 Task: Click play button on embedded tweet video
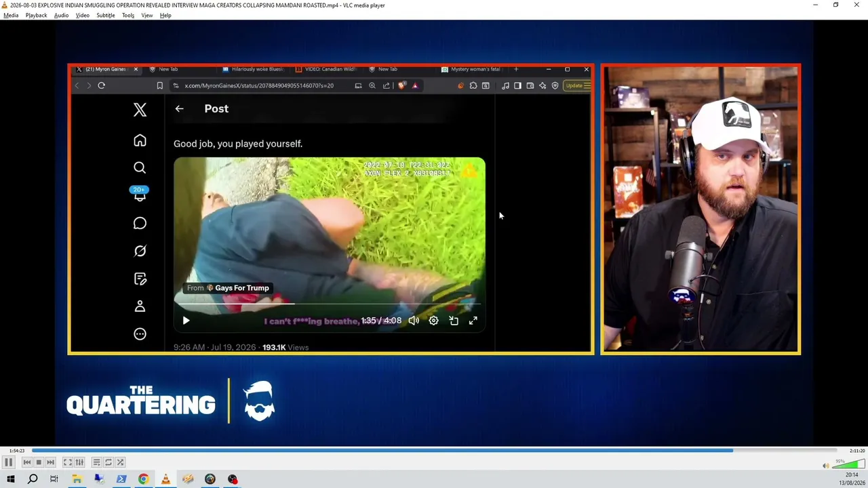186,321
